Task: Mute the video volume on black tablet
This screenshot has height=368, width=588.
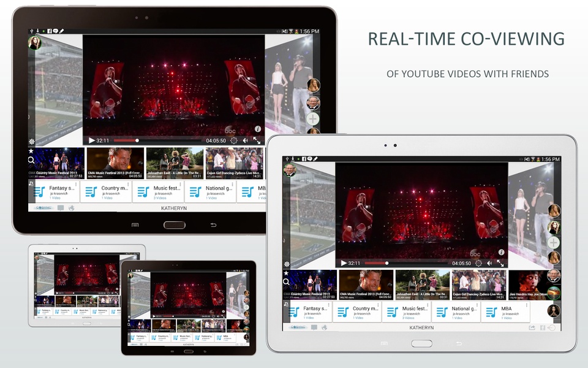Action: 245,140
